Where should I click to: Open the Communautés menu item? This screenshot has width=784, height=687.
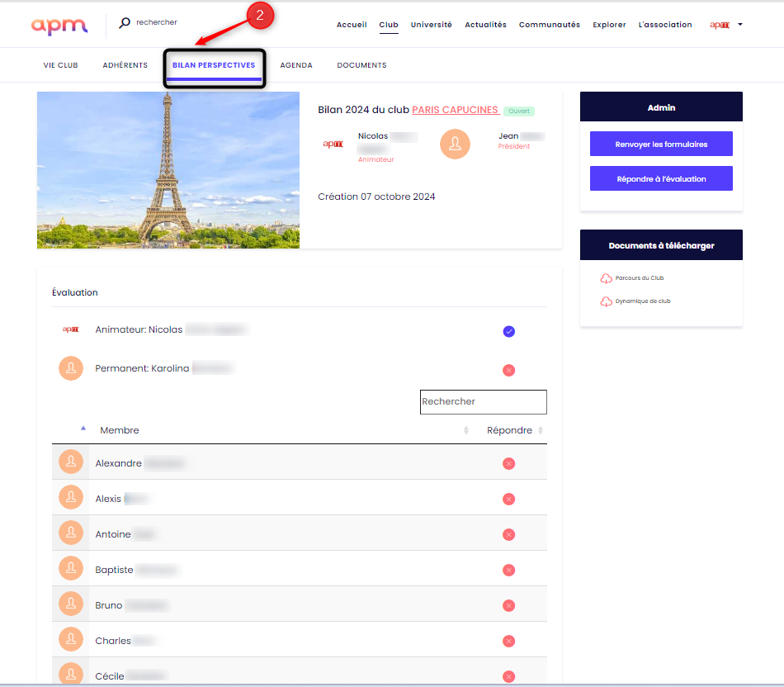tap(550, 25)
